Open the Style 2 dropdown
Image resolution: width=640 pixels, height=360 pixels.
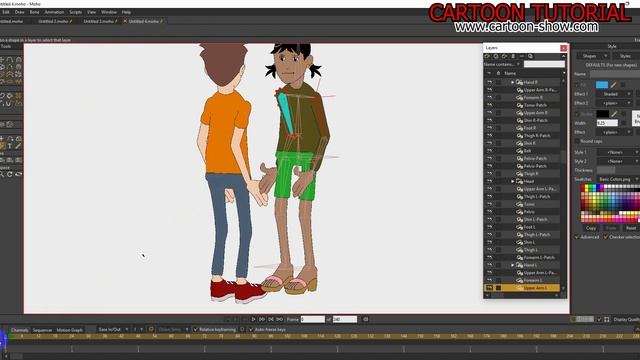click(618, 161)
